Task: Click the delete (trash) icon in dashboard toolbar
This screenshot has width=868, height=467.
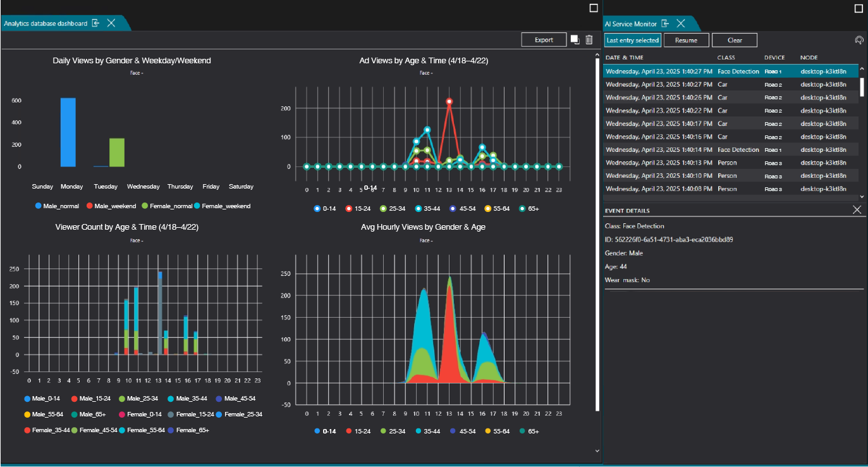Action: 589,40
